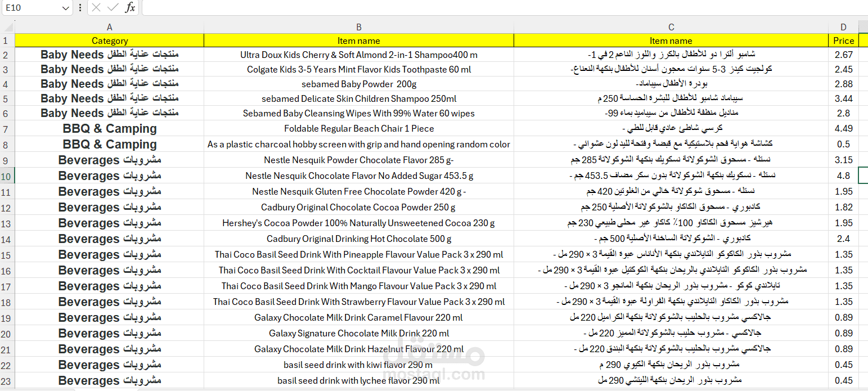Click the Enter checkmark icon in formula bar
868x391 pixels.
click(x=113, y=7)
